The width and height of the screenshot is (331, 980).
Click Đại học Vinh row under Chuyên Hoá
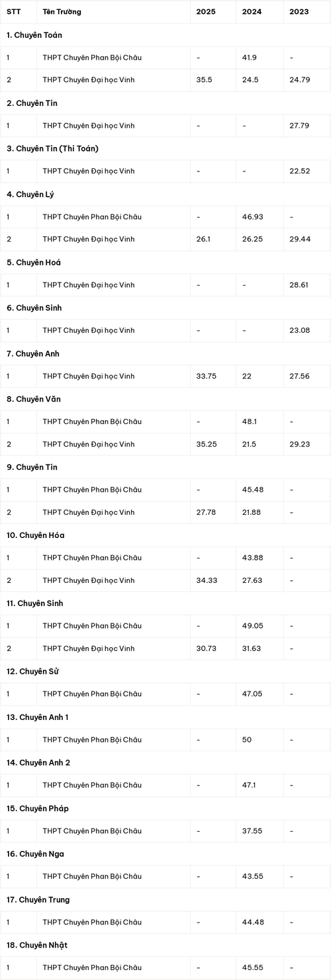pyautogui.click(x=165, y=285)
